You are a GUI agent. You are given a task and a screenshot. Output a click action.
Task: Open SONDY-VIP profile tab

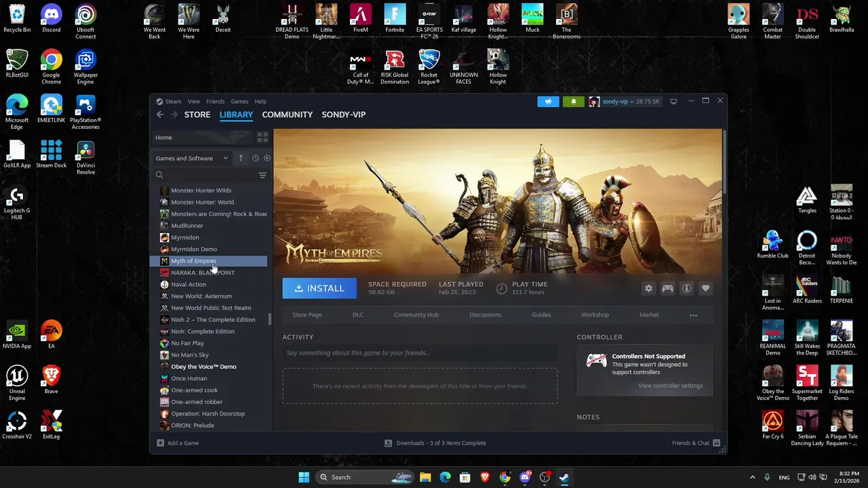click(x=344, y=115)
